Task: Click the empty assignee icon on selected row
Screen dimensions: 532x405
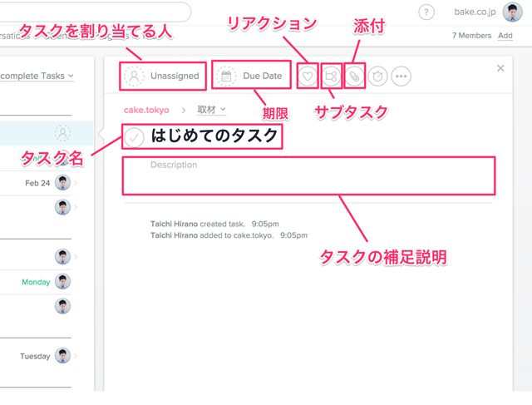Action: [x=63, y=133]
